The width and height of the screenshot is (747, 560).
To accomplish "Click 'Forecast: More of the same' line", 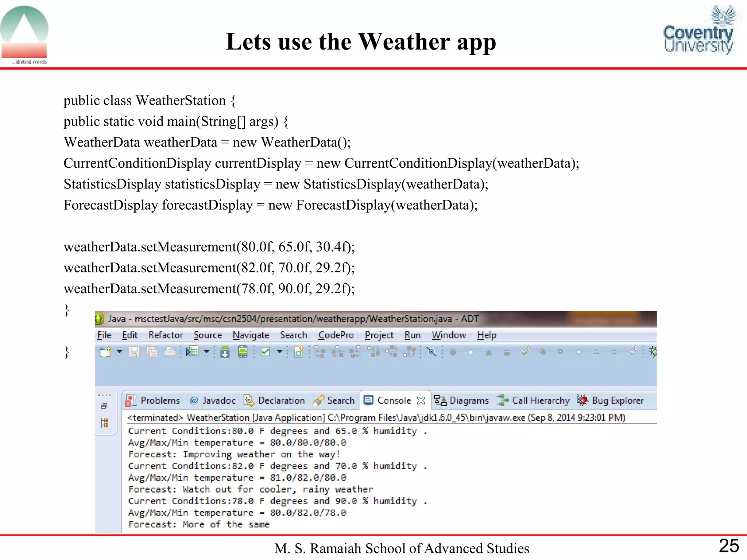I will [199, 524].
